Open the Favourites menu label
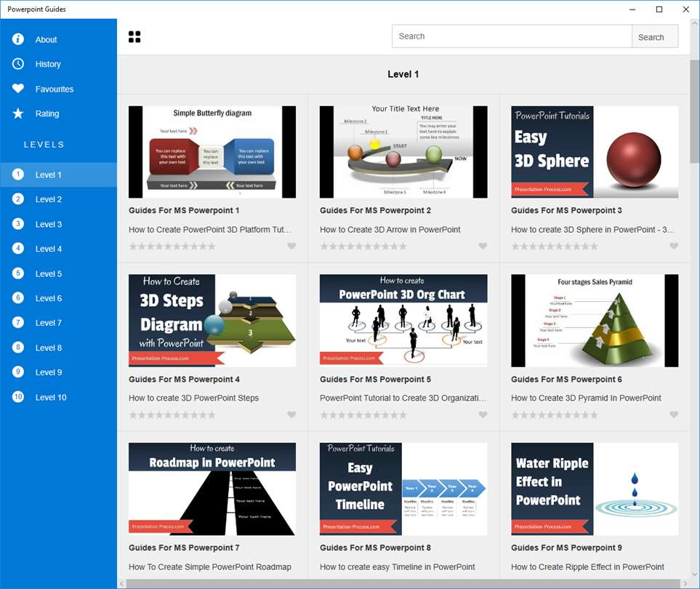Viewport: 700px width, 589px height. pyautogui.click(x=55, y=89)
